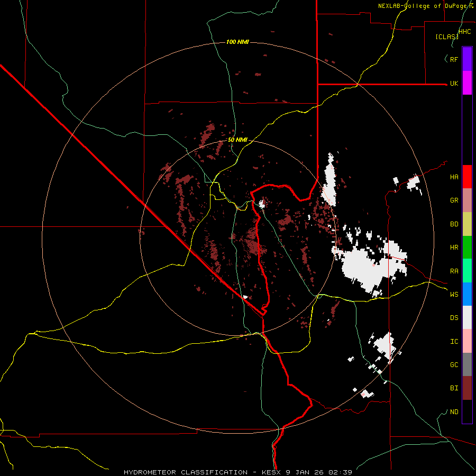Click the white DS color swatch
The height and width of the screenshot is (476, 476).
click(467, 317)
